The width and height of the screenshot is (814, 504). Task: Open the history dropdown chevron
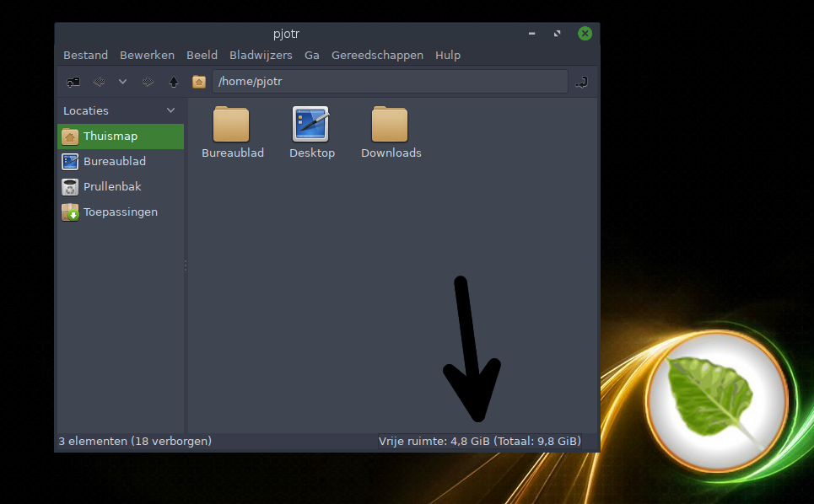click(122, 82)
